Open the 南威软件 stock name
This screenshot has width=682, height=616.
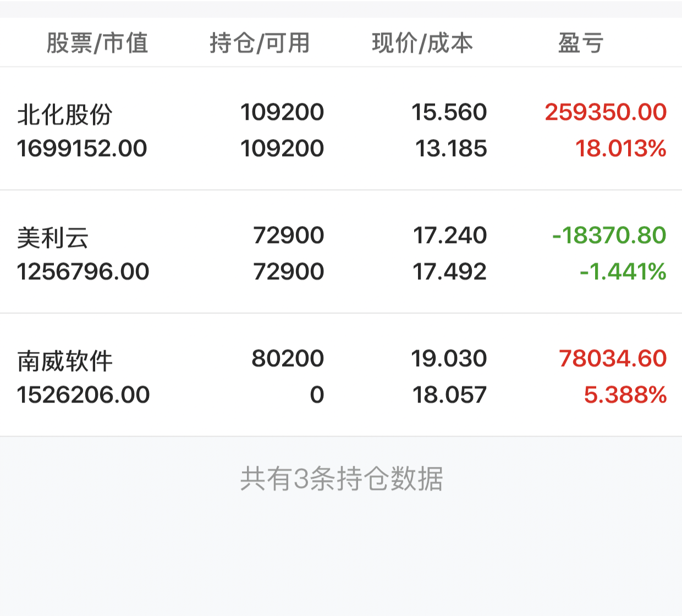pyautogui.click(x=65, y=361)
